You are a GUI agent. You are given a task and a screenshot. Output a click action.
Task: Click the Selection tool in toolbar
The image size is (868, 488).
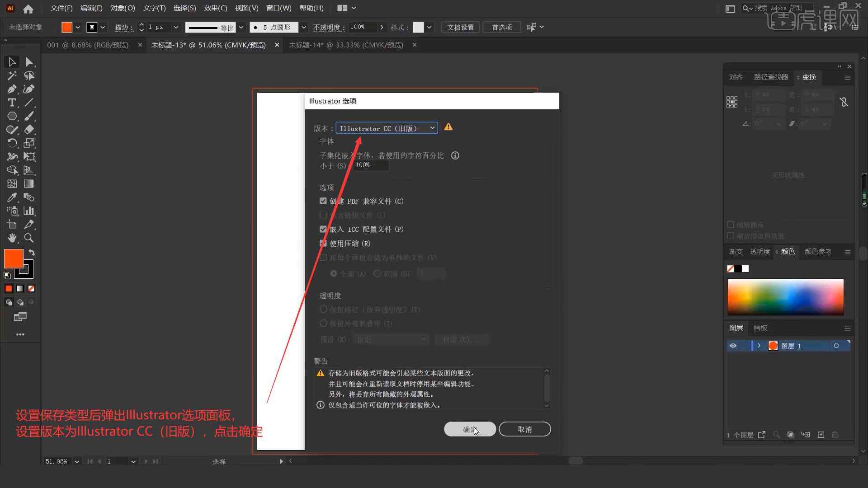[x=11, y=61]
